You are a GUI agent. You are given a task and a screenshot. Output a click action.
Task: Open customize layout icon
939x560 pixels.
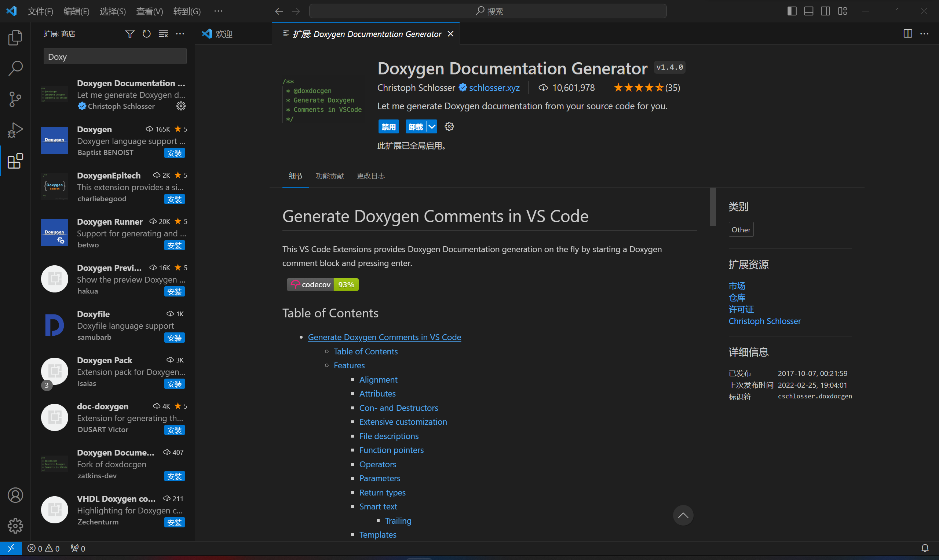[x=842, y=11]
